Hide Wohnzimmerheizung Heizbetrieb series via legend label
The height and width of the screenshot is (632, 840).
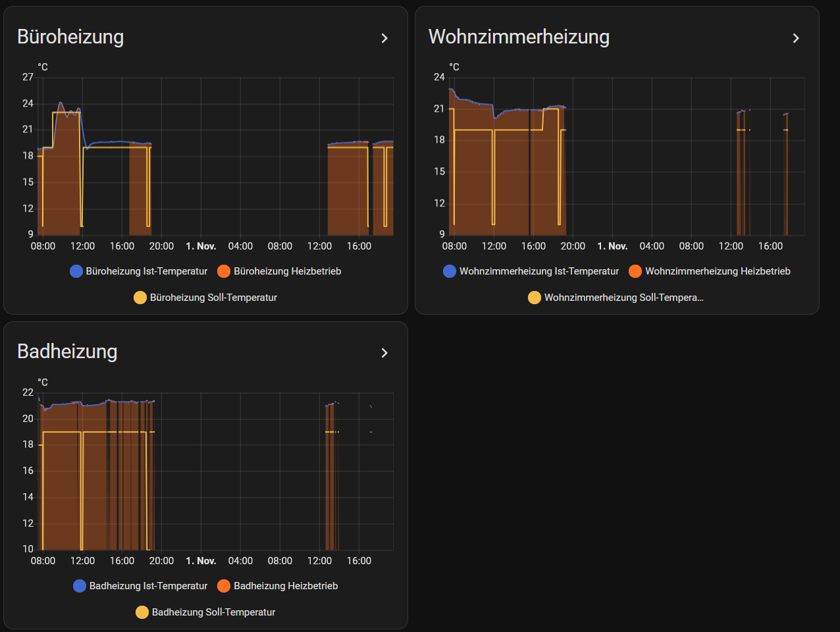coord(718,271)
